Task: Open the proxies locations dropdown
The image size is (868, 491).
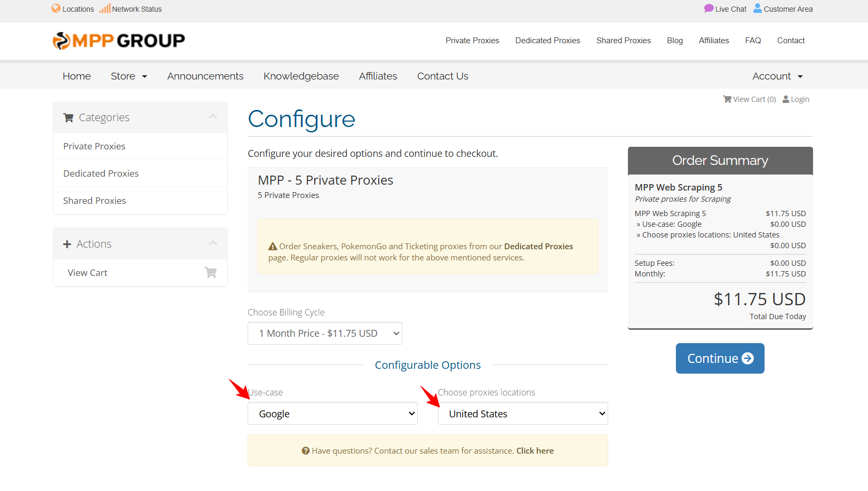Action: point(523,414)
